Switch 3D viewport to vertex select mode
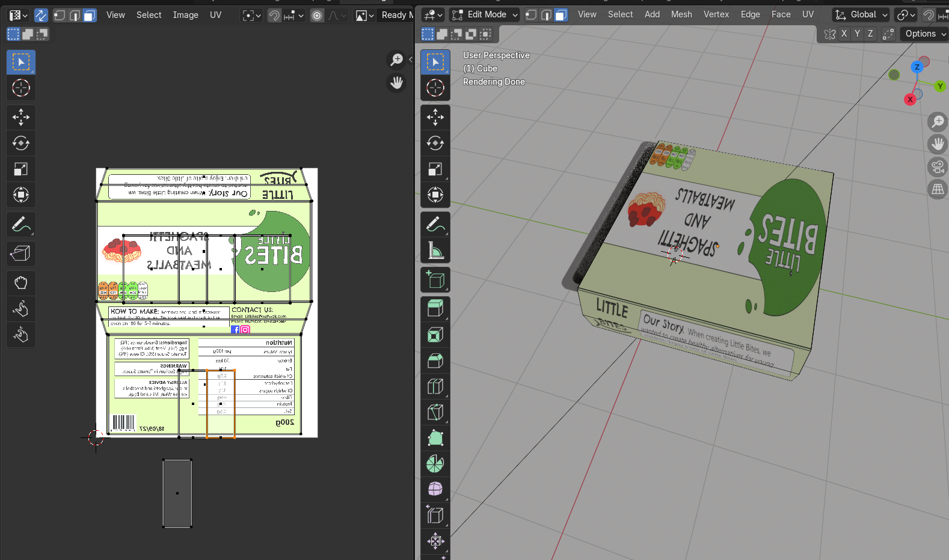The image size is (949, 560). pyautogui.click(x=531, y=14)
